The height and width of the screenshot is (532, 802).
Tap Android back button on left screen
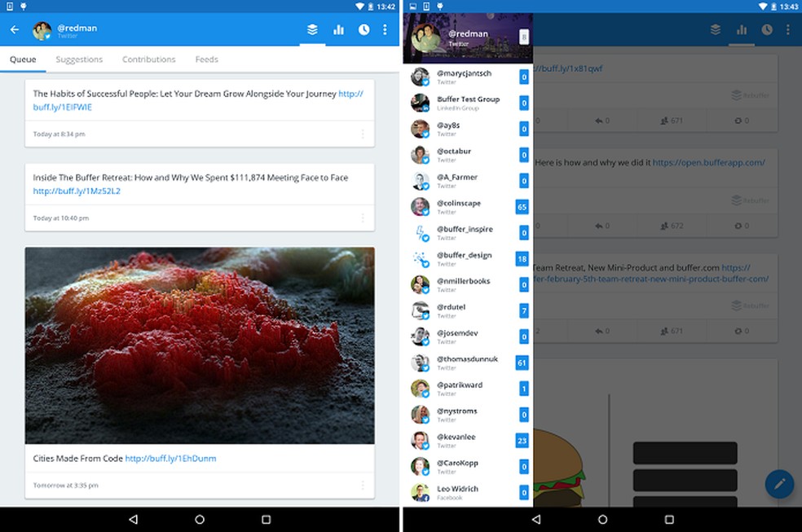click(x=134, y=520)
